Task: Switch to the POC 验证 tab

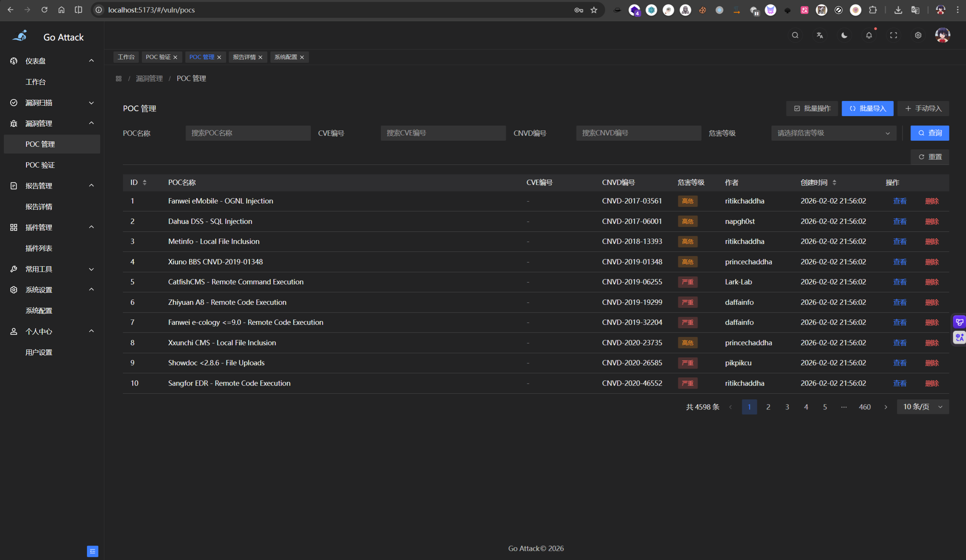Action: click(158, 57)
